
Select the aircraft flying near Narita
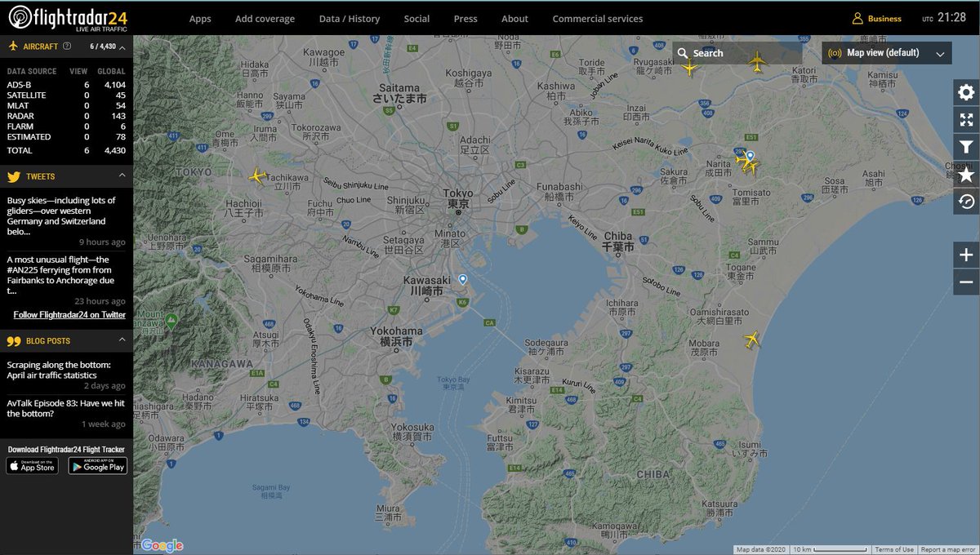[x=750, y=166]
